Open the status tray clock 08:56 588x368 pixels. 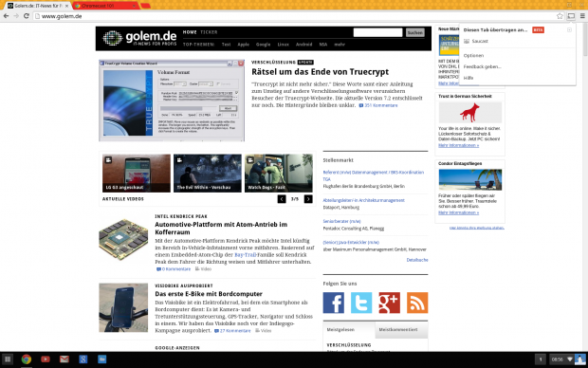558,359
